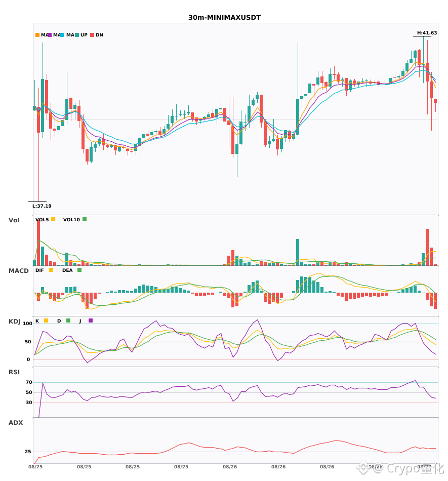
Task: Select the DN legend label
Action: (x=99, y=35)
